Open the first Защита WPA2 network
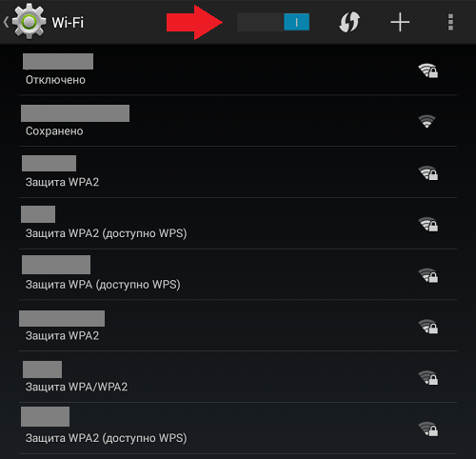This screenshot has height=459, width=476. [x=238, y=171]
